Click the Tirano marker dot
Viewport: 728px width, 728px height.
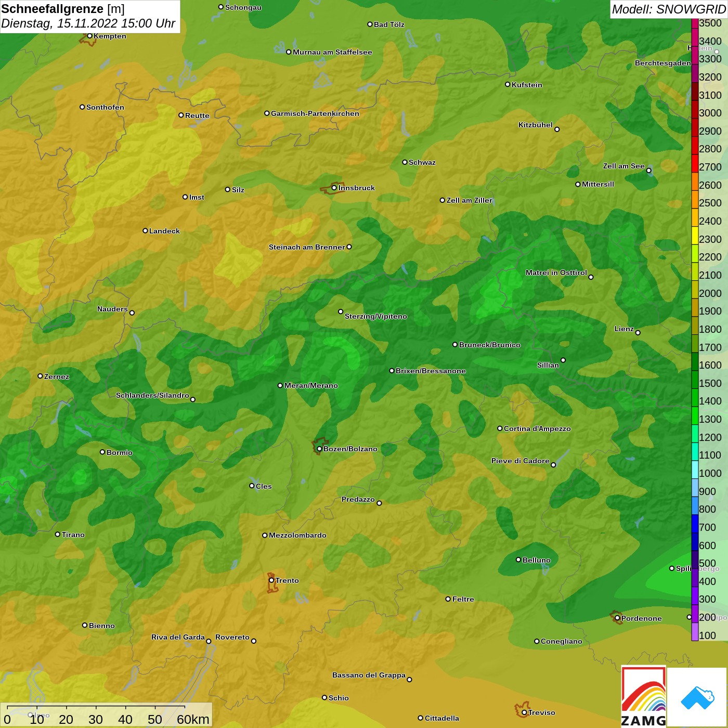coord(58,534)
